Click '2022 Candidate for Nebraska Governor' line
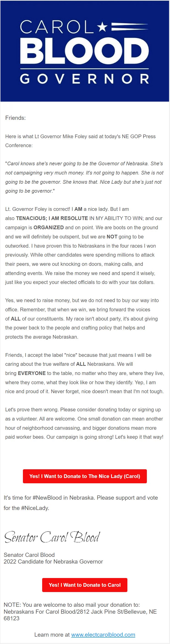 pos(53,561)
